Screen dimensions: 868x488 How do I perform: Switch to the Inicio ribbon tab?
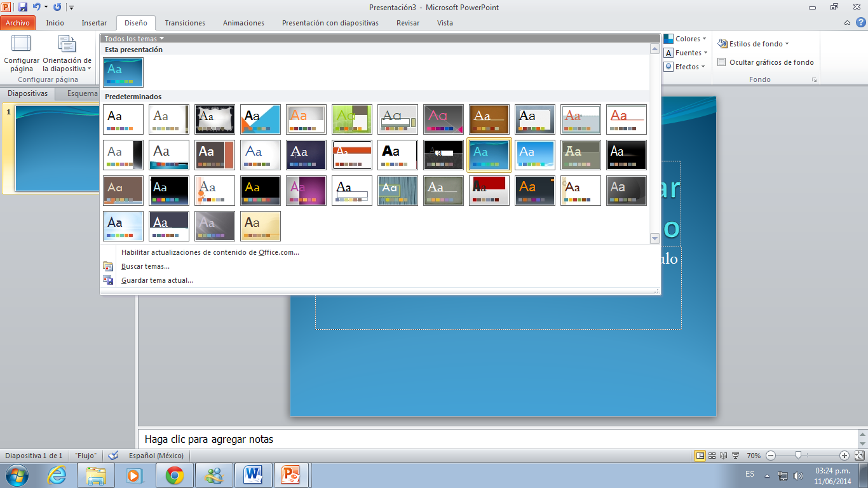tap(55, 23)
